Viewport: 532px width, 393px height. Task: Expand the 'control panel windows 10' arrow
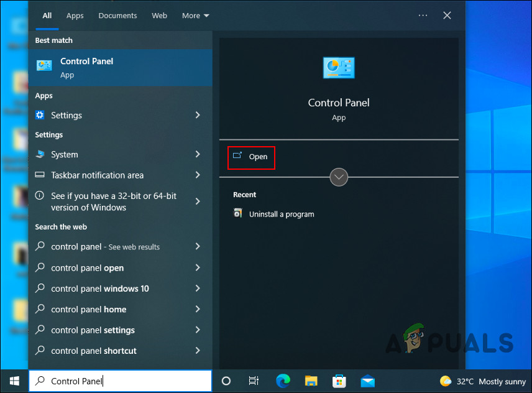point(198,288)
